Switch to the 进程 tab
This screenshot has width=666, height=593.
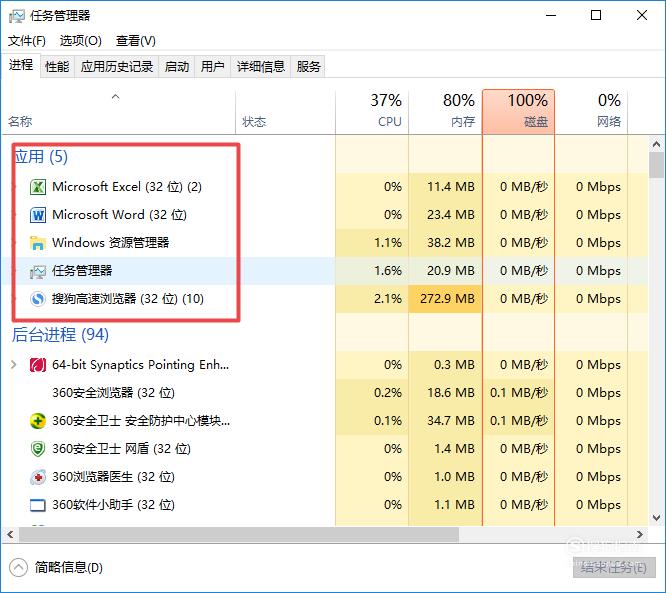21,65
